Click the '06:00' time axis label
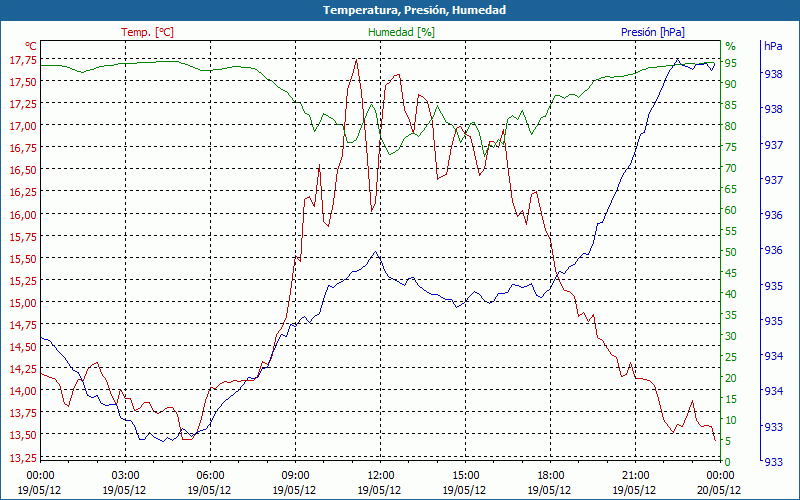Viewport: 800px width, 500px height. pyautogui.click(x=210, y=476)
